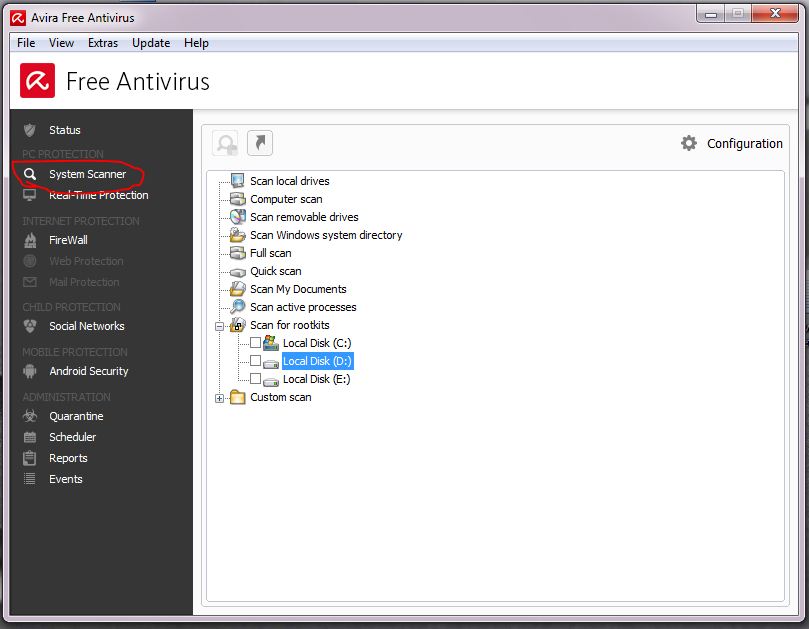
Task: Open the Update menu
Action: 151,43
